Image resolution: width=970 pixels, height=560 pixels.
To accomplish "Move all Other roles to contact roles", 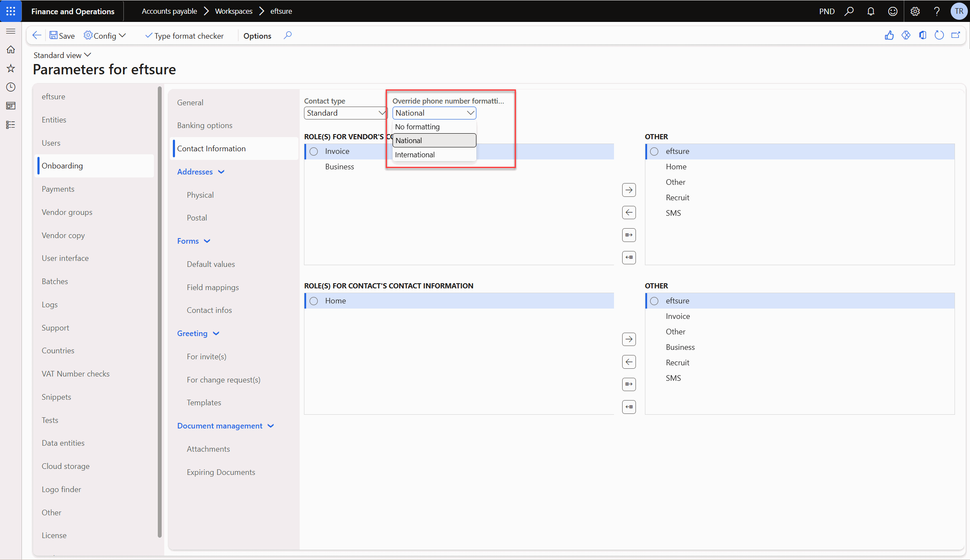I will [629, 407].
